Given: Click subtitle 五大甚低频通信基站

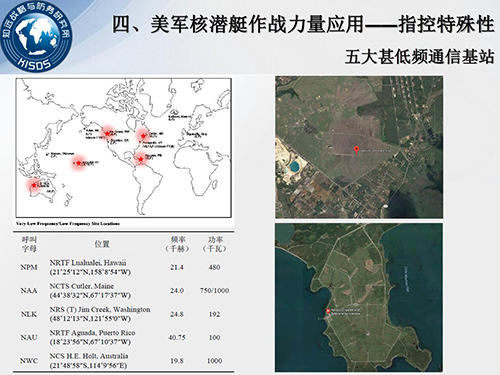Looking at the screenshot, I should [419, 57].
